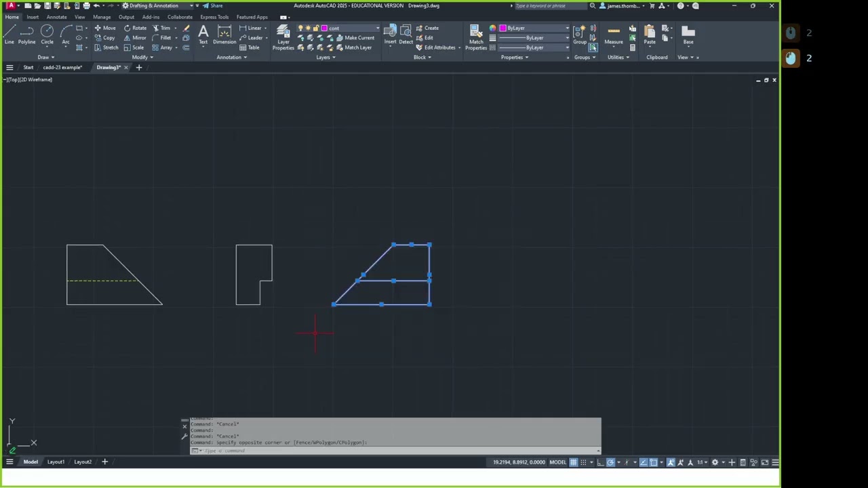Toggle annotation visibility in status bar
Screen dimensions: 868x488
click(x=671, y=462)
